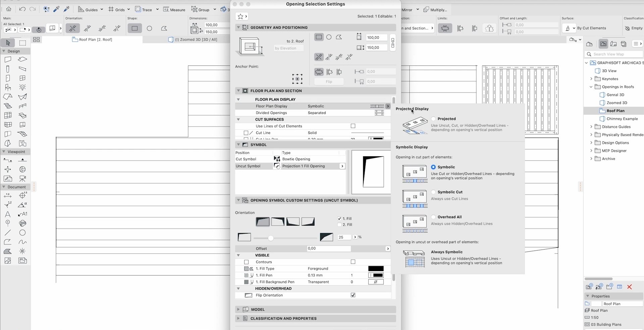Click the Multiply toolbar button
This screenshot has height=330, width=644.
[x=435, y=10]
